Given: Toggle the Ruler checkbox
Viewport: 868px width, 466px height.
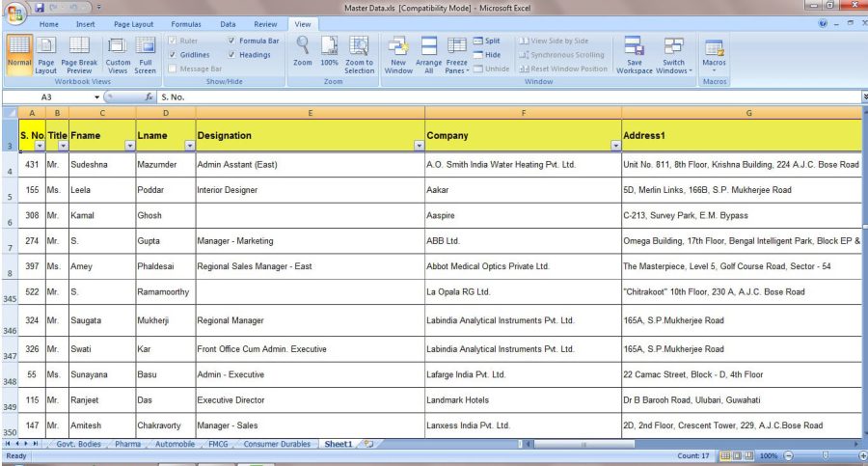Looking at the screenshot, I should 173,41.
